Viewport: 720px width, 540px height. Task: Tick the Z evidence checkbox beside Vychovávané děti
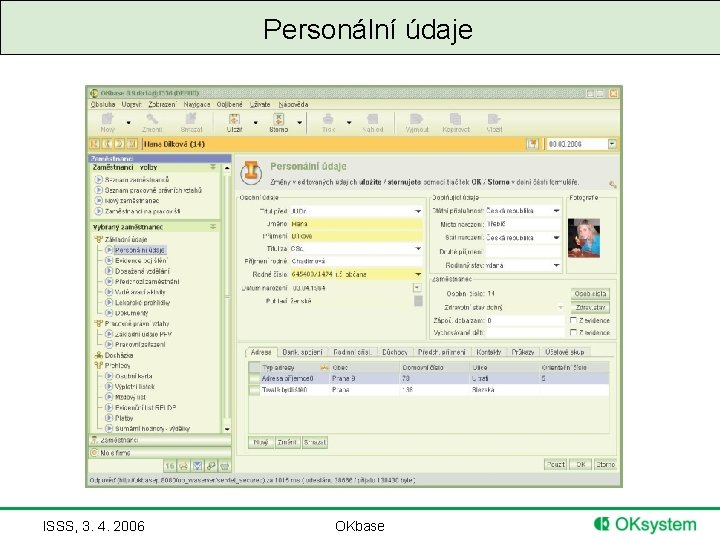pos(573,332)
